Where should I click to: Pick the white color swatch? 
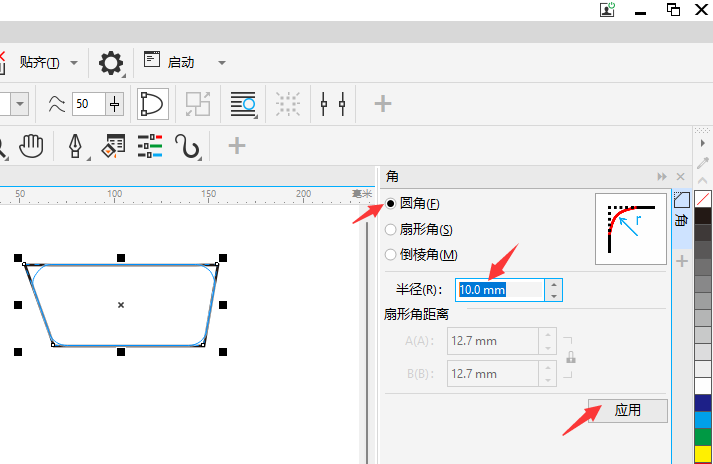[703, 386]
